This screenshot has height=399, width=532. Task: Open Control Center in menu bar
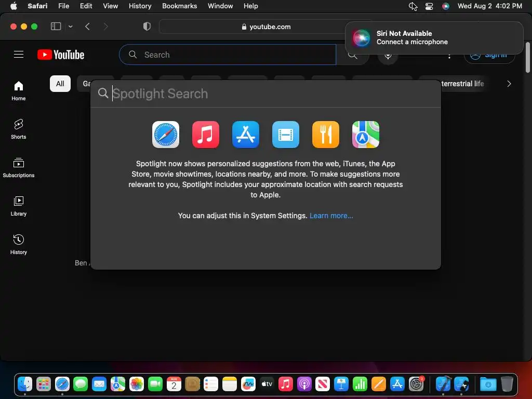429,6
